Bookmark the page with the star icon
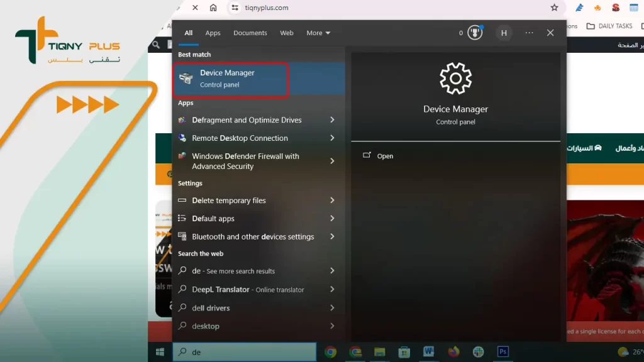 click(554, 8)
